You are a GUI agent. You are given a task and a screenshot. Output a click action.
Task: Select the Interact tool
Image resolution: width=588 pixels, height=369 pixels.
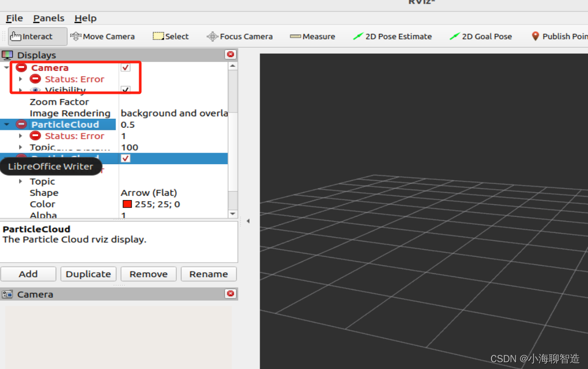(x=38, y=36)
